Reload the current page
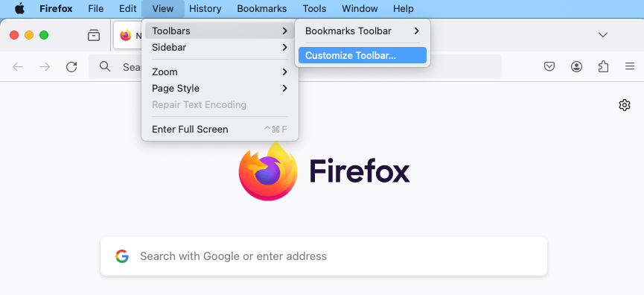 [71, 67]
